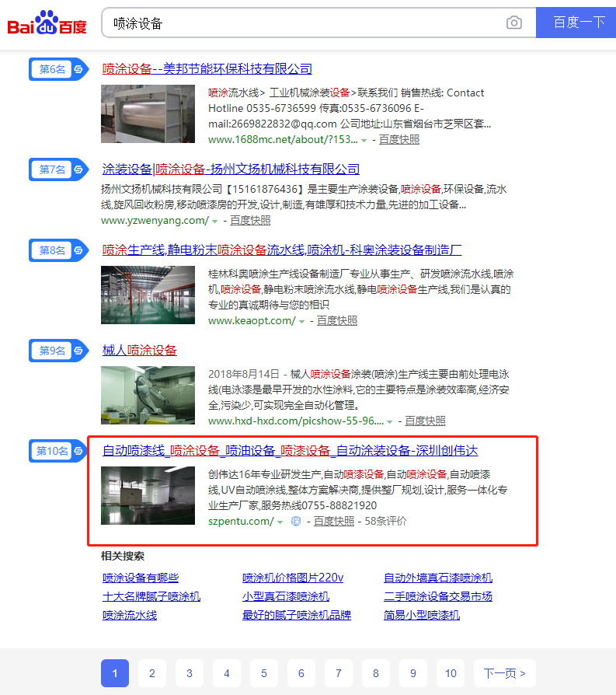Image resolution: width=616 pixels, height=695 pixels.
Task: Open related search 喷涂流水线
Action: (130, 615)
